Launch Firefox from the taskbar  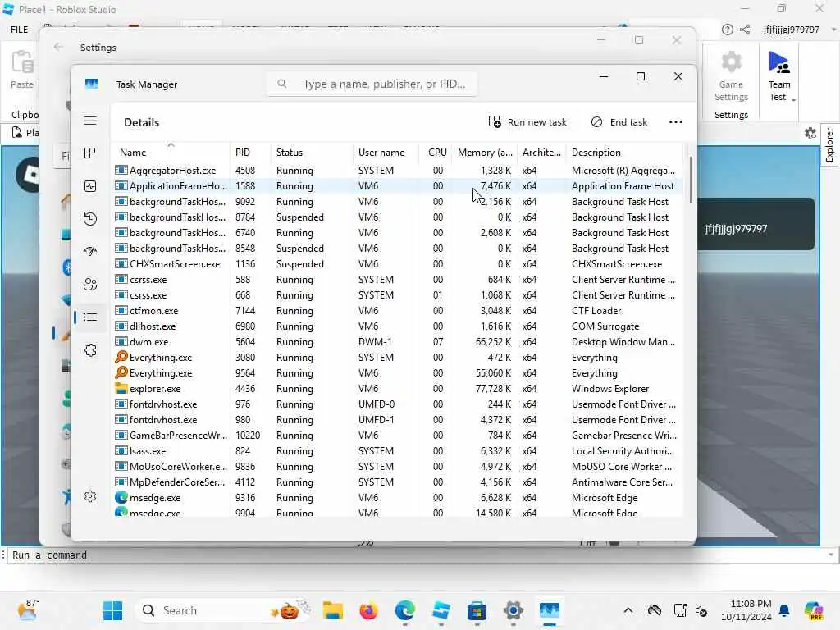click(x=368, y=610)
